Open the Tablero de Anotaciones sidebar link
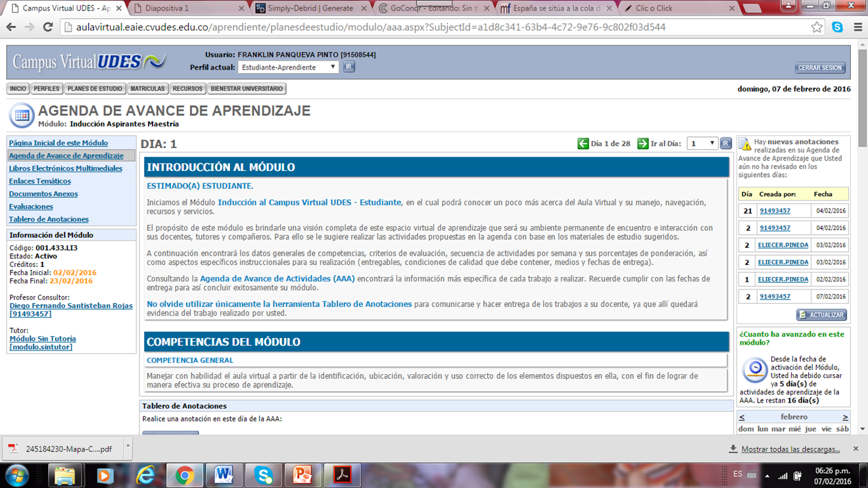The image size is (868, 488). tap(49, 219)
